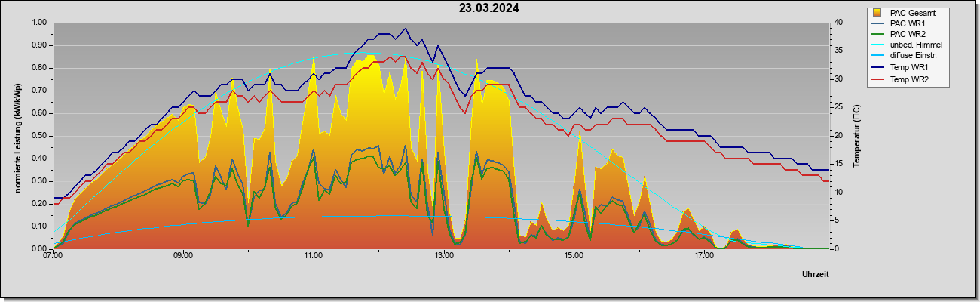Select the Temp WR2 legend entry
Screen dimensions: 980x302
(910, 79)
